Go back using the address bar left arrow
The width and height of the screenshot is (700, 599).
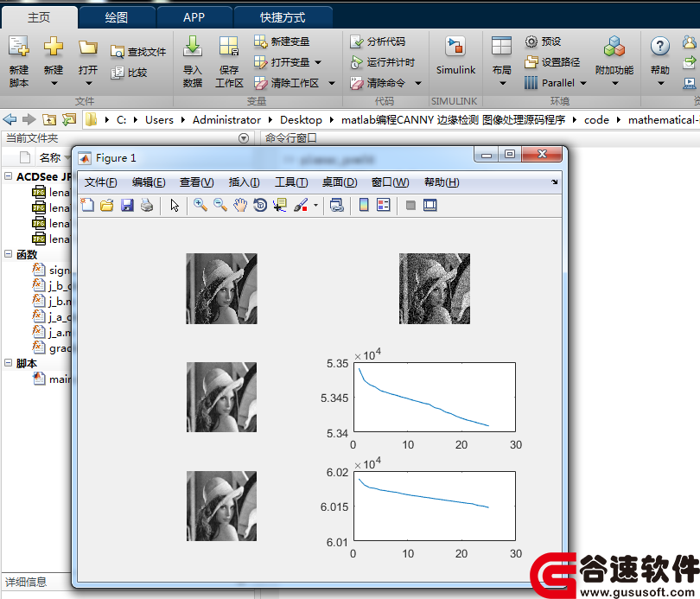coord(10,119)
